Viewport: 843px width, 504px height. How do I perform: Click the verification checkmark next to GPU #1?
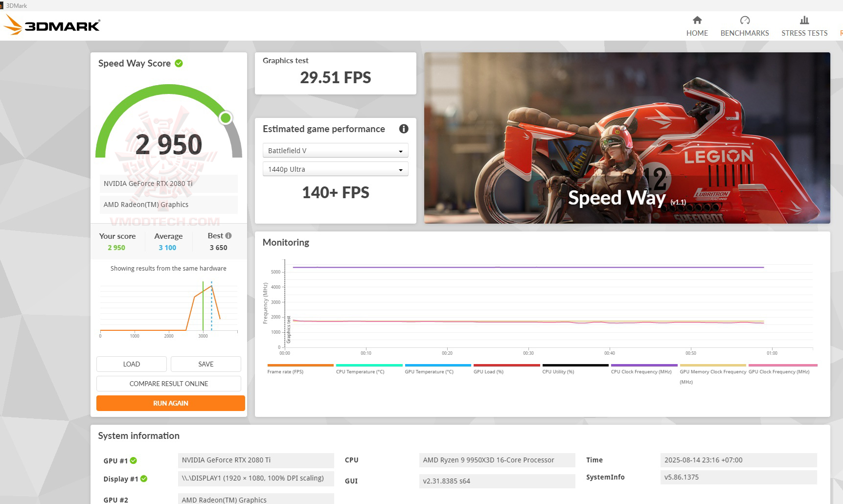tap(133, 460)
